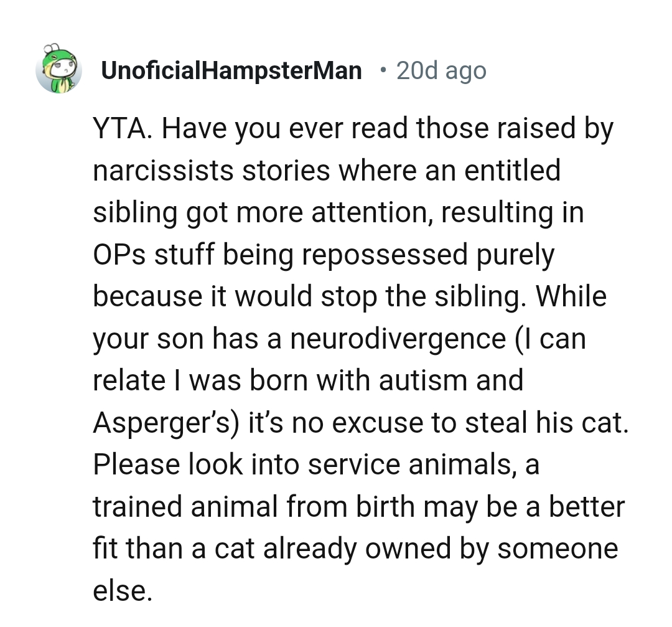Click the dot separator before the timestamp
This screenshot has height=627, width=672.
[x=382, y=70]
